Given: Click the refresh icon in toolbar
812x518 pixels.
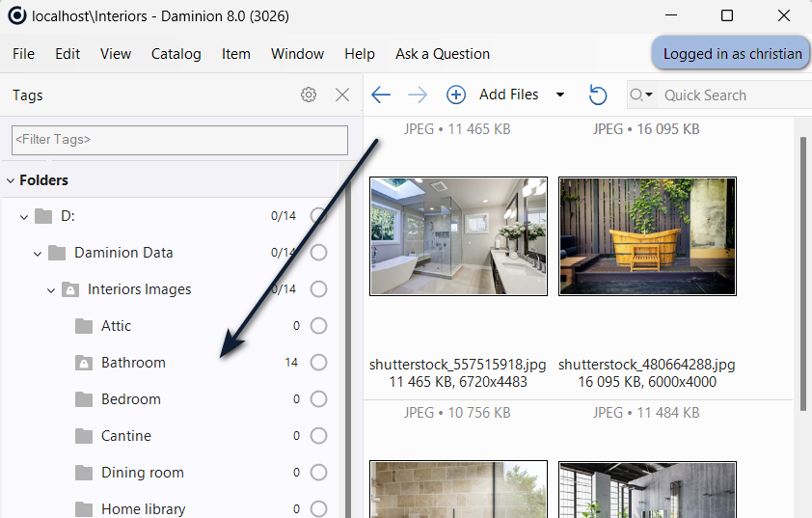Looking at the screenshot, I should (x=598, y=95).
